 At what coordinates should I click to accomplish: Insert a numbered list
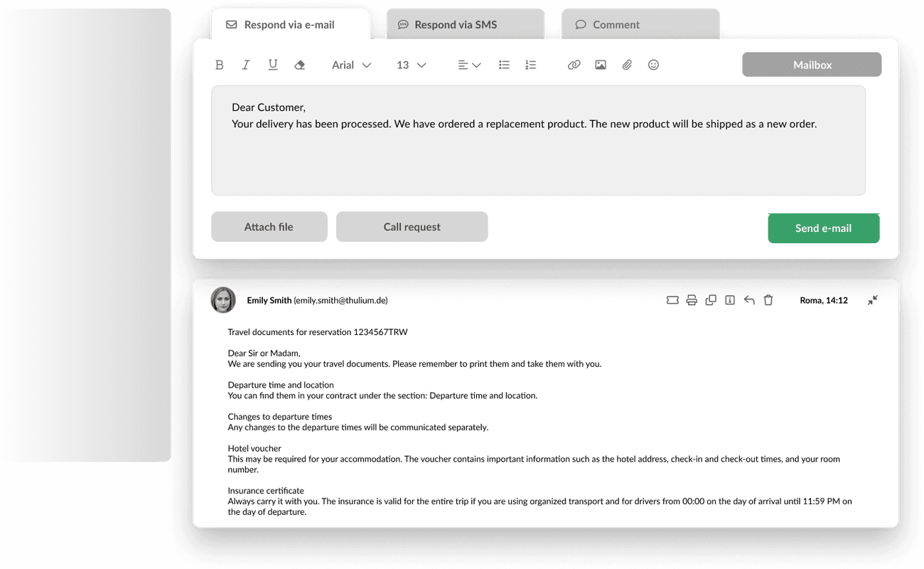(530, 65)
